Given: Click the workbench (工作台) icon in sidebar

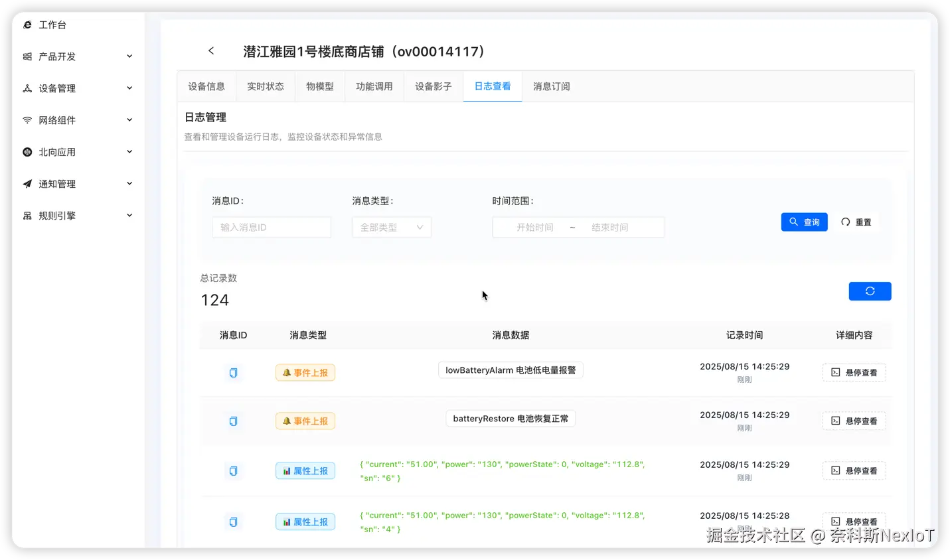Looking at the screenshot, I should pos(27,25).
